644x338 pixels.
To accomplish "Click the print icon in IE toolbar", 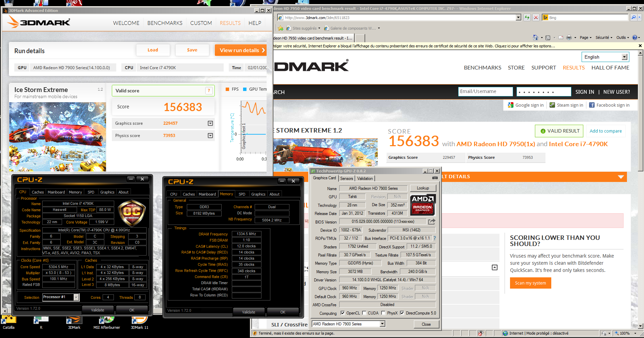I will [569, 37].
